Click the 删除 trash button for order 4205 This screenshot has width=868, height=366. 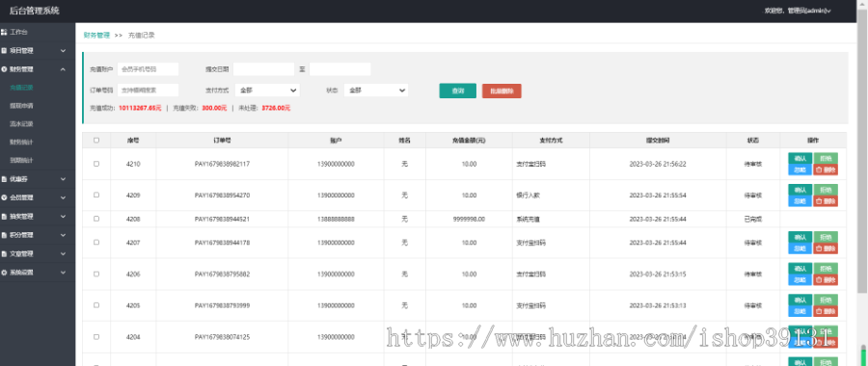826,311
